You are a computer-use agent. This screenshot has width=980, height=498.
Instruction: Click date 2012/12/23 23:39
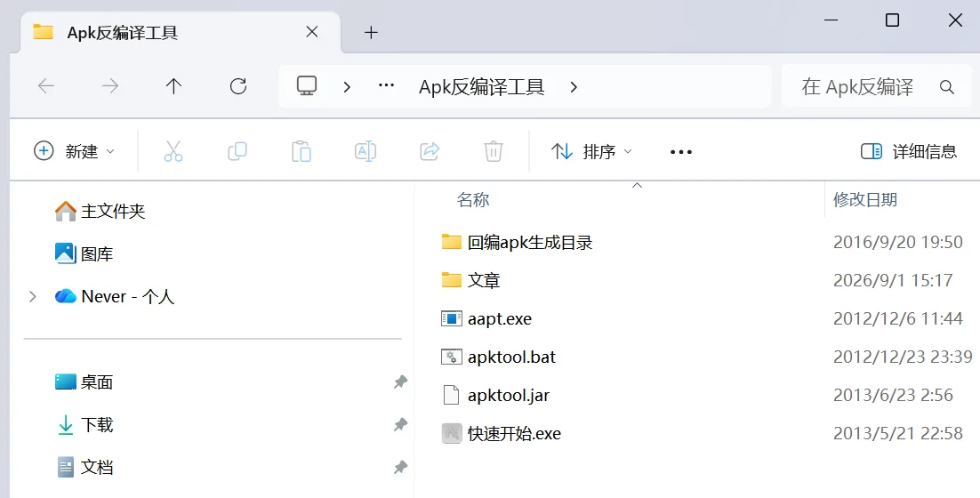[x=903, y=357]
